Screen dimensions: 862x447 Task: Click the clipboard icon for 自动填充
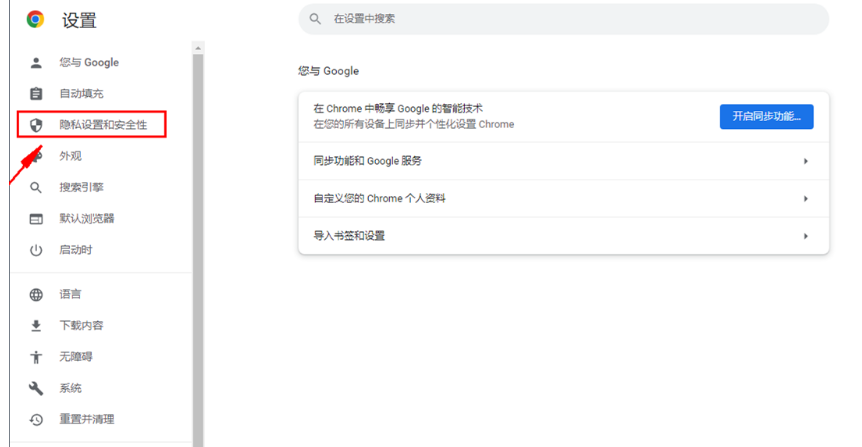[x=36, y=94]
